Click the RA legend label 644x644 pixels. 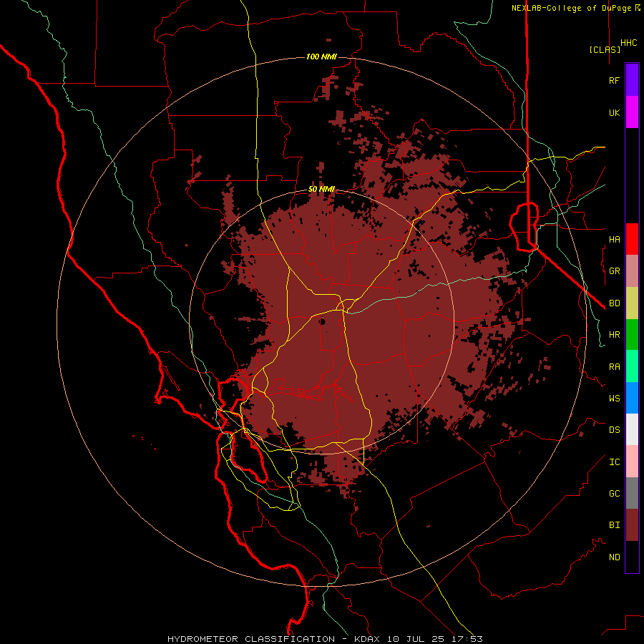pos(615,366)
